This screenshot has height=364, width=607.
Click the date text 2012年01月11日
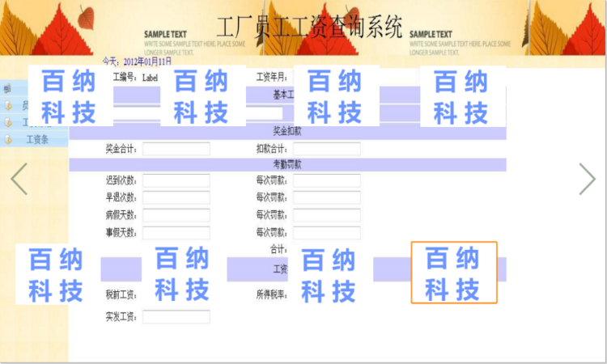(147, 61)
